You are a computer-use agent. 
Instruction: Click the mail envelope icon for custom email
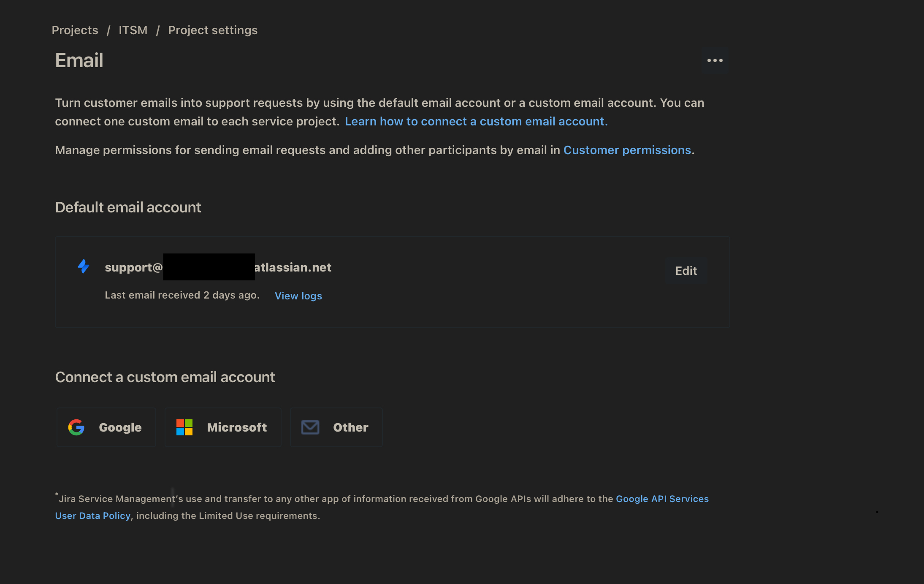pyautogui.click(x=310, y=427)
